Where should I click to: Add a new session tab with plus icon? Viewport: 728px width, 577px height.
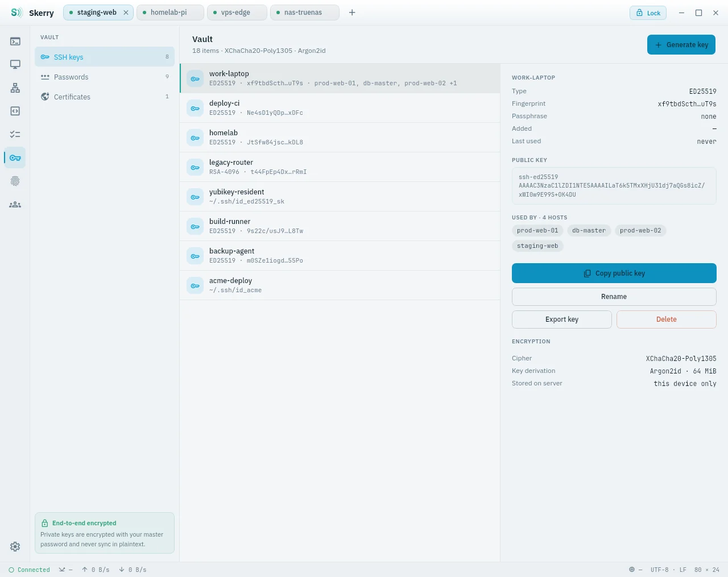(352, 13)
